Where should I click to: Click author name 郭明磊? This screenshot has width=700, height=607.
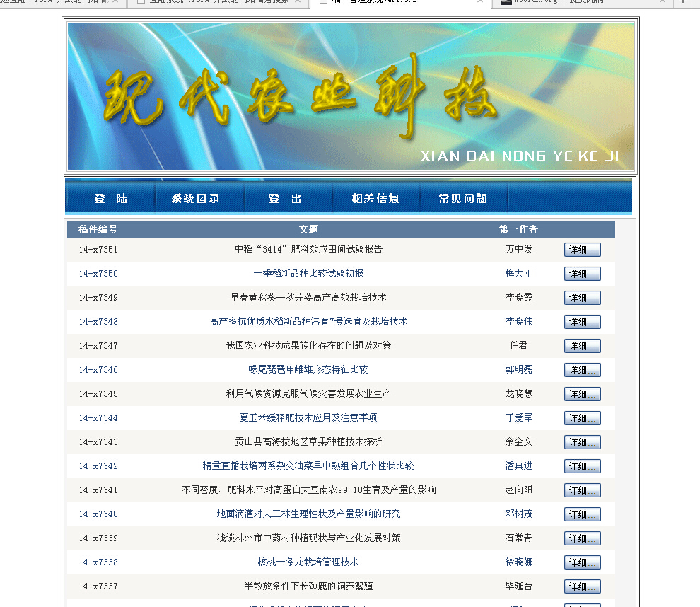click(x=519, y=370)
